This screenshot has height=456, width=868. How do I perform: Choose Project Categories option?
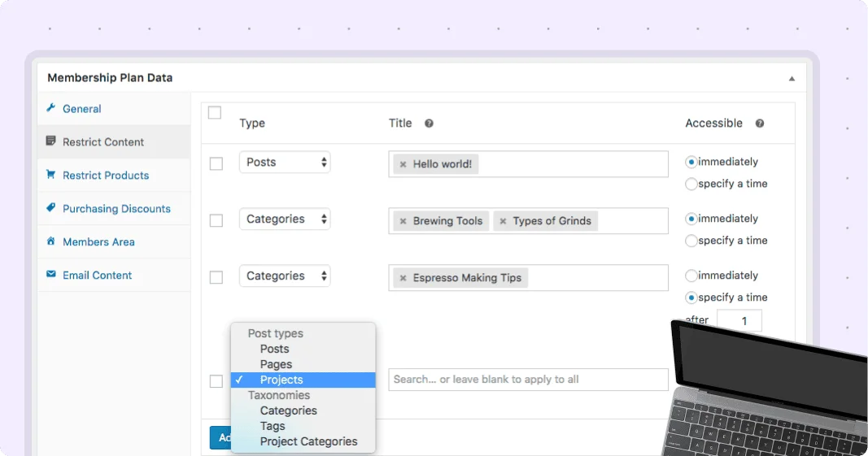(x=303, y=442)
